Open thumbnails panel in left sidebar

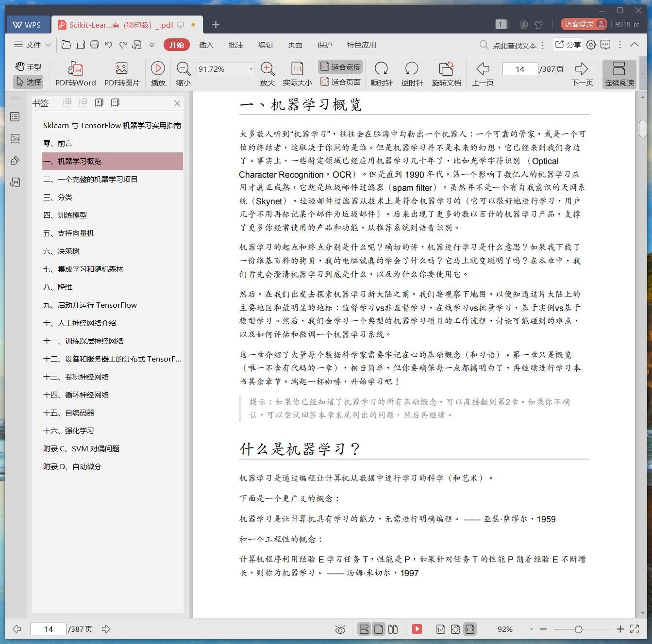(15, 139)
